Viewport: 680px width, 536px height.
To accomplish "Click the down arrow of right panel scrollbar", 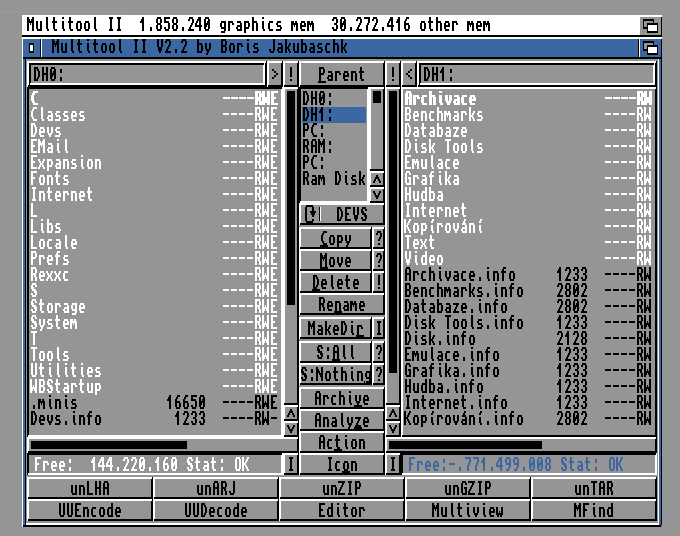I will point(393,428).
